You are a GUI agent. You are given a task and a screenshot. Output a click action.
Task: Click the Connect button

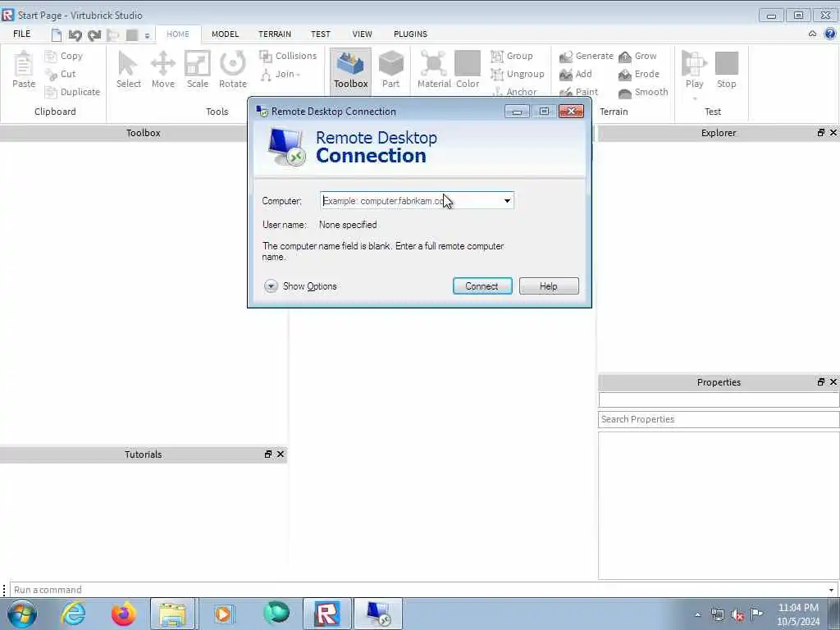tap(482, 286)
